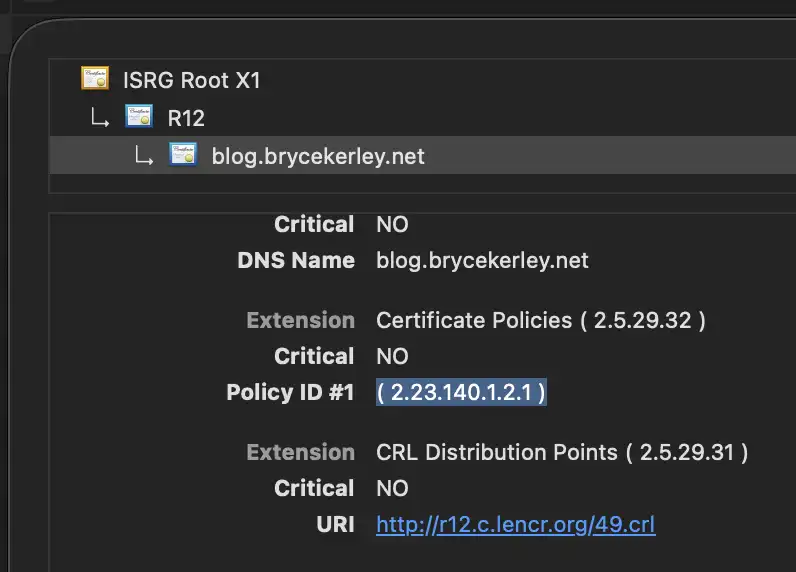The height and width of the screenshot is (572, 796).
Task: Click the NO value below Certificate Policies
Action: [392, 356]
